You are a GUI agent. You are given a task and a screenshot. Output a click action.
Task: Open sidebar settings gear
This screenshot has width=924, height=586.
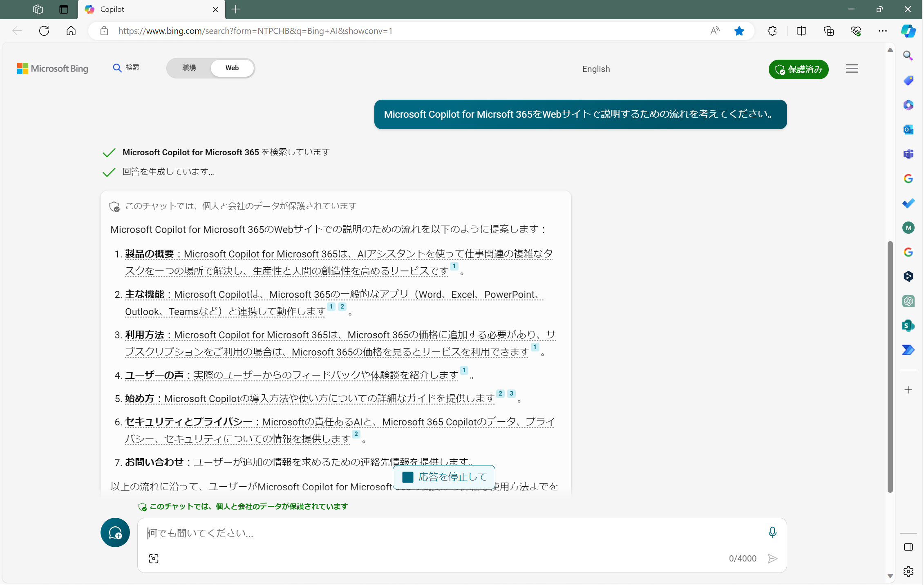point(908,572)
